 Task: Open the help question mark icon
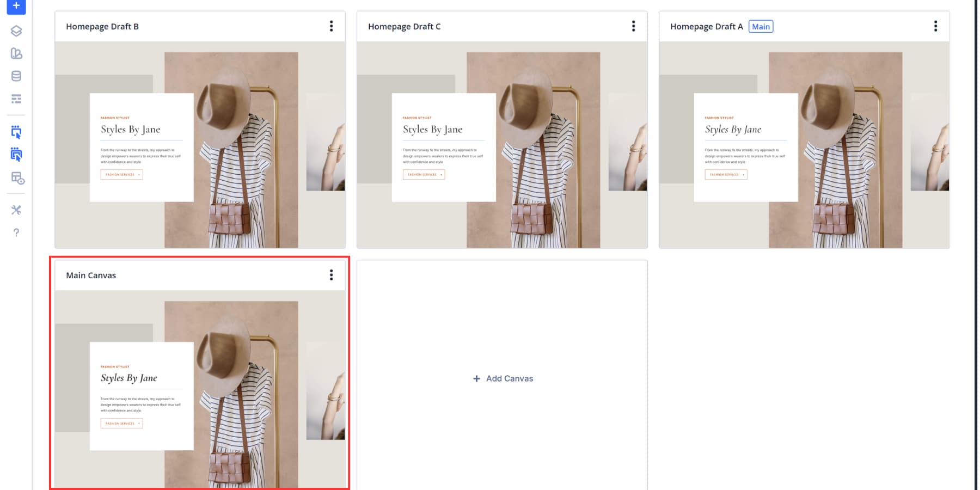pos(16,233)
